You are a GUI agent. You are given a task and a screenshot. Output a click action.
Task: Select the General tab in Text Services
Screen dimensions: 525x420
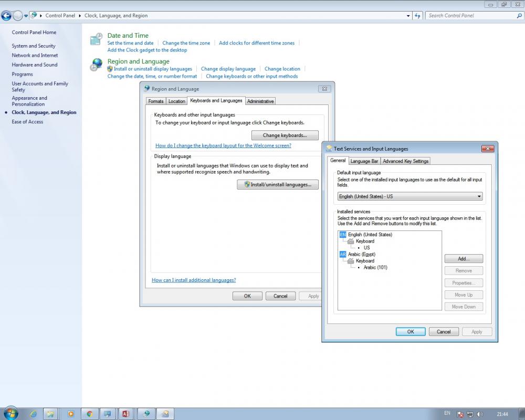[x=338, y=161]
